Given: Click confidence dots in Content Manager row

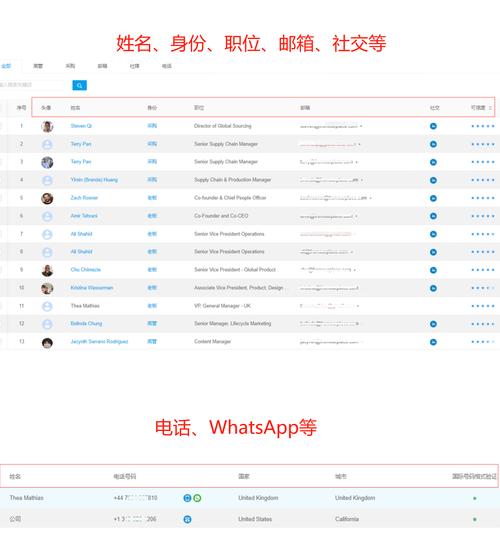Looking at the screenshot, I should tap(483, 342).
